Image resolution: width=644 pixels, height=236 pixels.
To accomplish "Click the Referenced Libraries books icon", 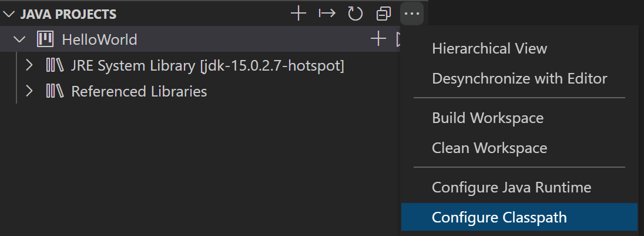I will pyautogui.click(x=55, y=91).
